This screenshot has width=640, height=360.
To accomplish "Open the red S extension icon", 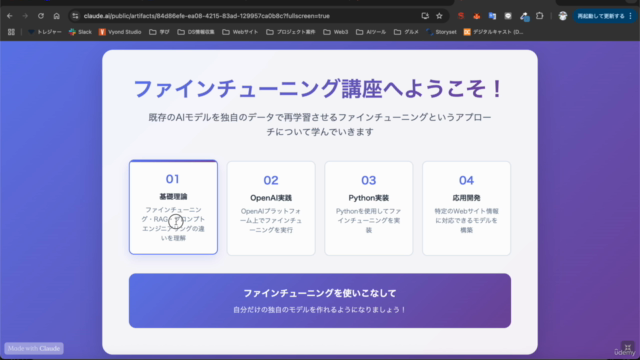I will point(461,16).
